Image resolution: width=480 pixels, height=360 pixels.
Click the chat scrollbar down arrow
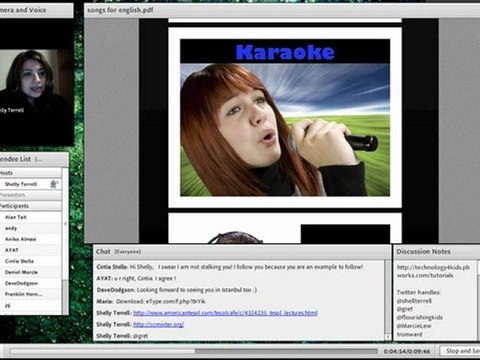click(x=387, y=337)
